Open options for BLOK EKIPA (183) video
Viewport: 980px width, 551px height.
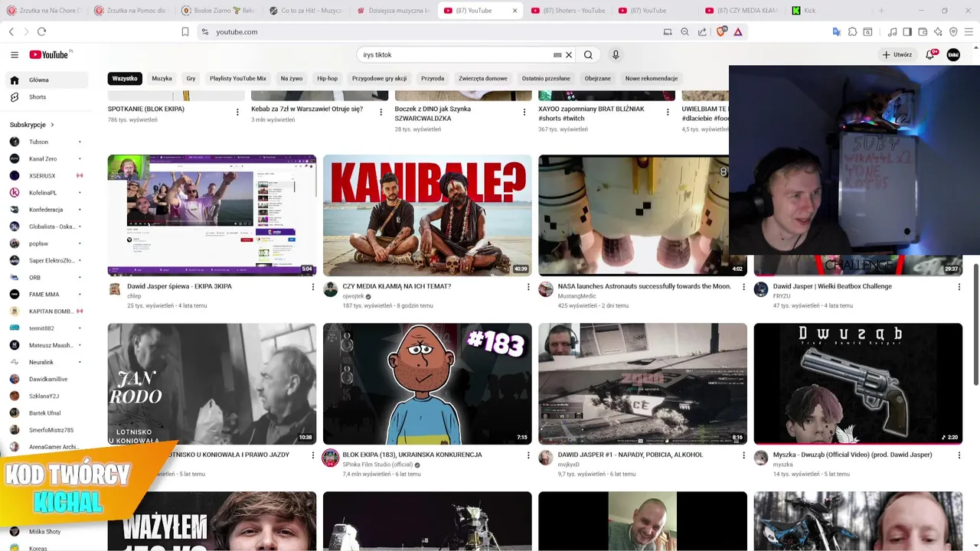tap(528, 455)
